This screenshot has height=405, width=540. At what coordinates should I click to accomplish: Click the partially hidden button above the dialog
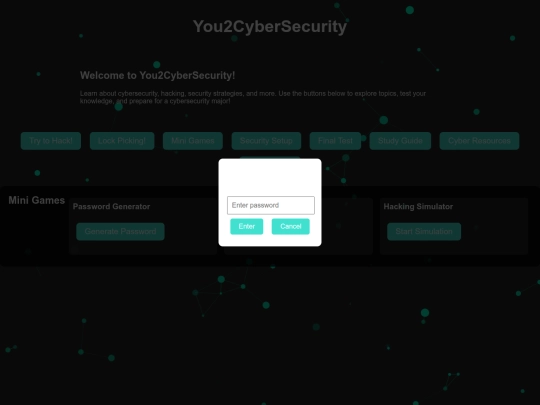(270, 157)
